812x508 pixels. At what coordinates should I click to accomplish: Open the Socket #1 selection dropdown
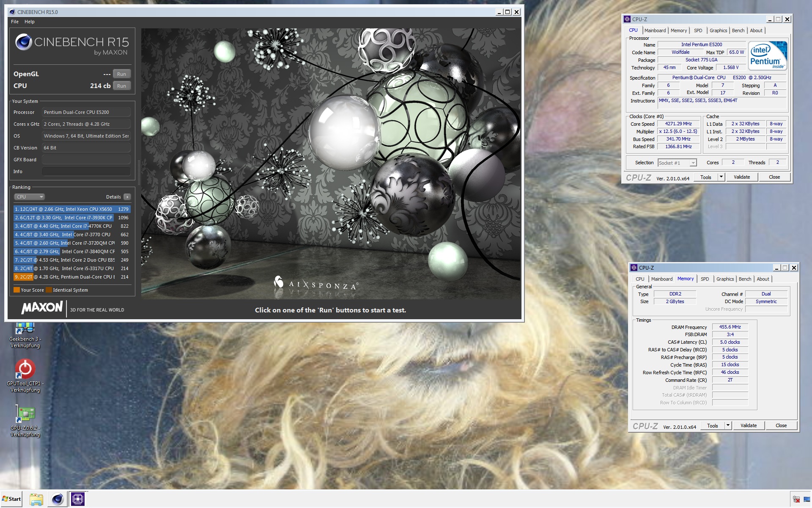pos(677,163)
